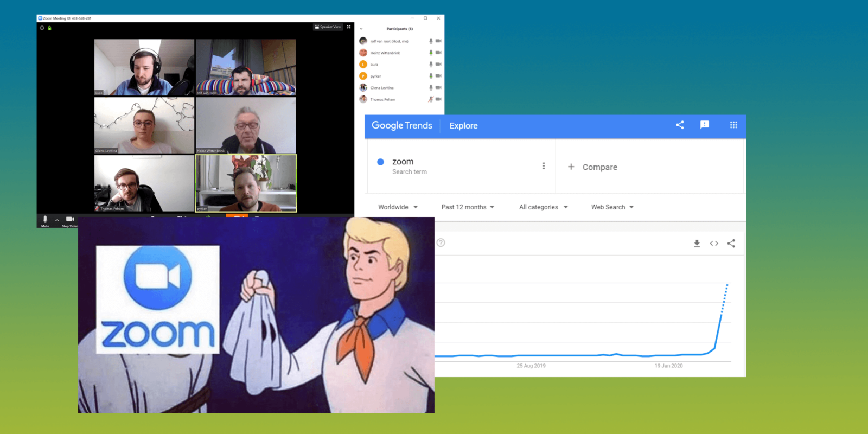This screenshot has width=868, height=434.
Task: Click 'Olena Levitina' name in Participants
Action: pyautogui.click(x=382, y=88)
